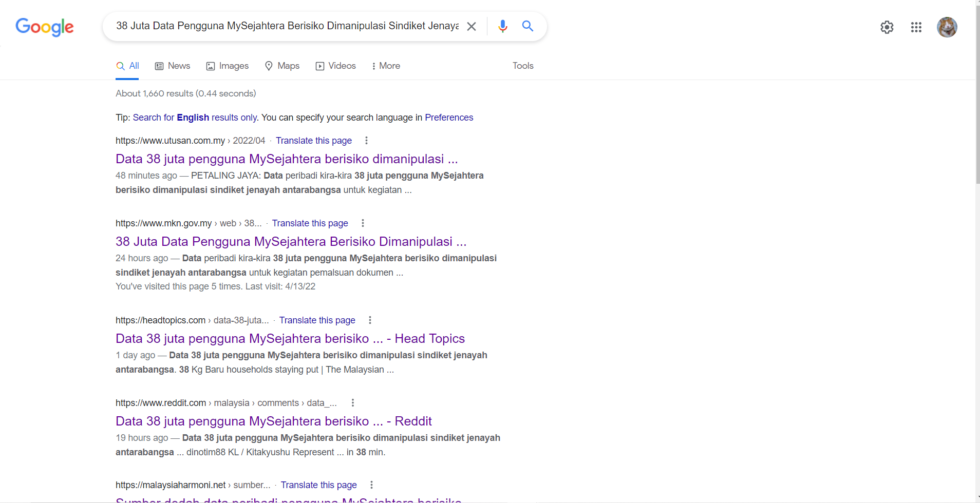This screenshot has height=503, width=980.
Task: Open the Settings gear menu
Action: point(887,27)
